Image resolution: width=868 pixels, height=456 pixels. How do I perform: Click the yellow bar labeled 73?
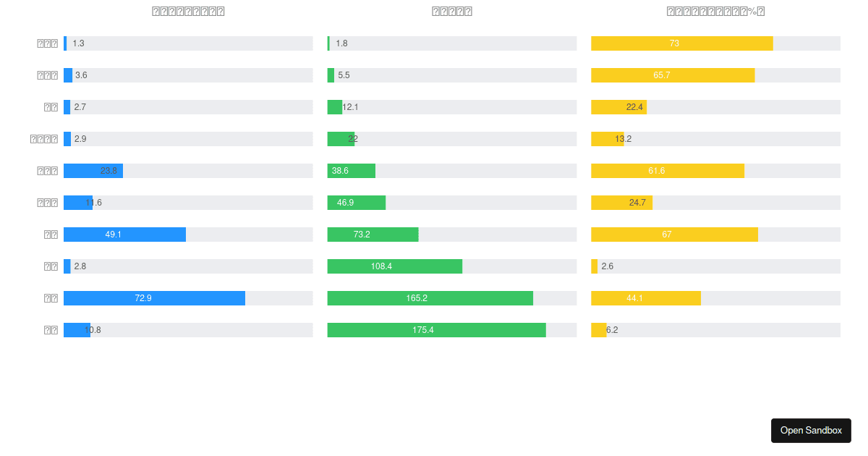click(681, 43)
